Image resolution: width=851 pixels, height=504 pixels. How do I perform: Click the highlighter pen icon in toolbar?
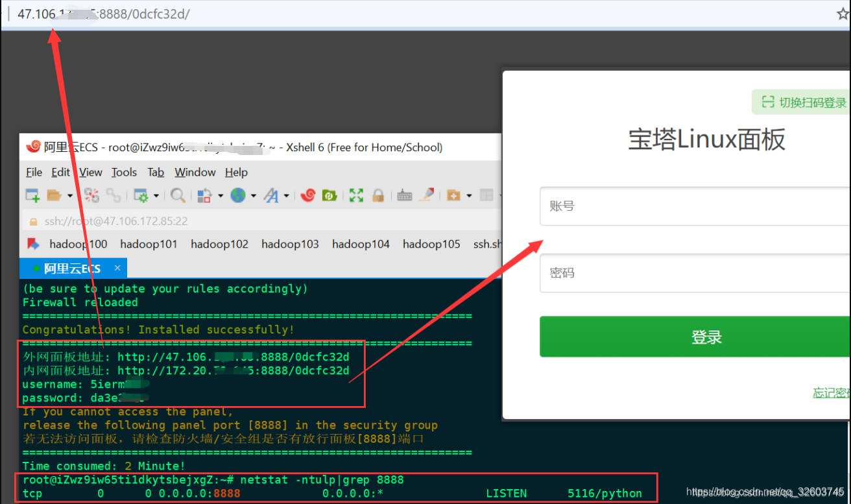(x=426, y=195)
